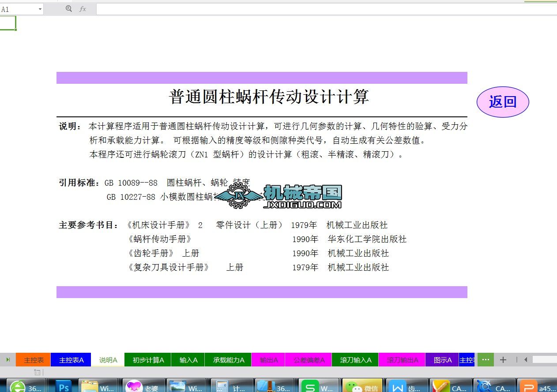Switch to the 输入A sheet tab
Screen dimensions: 557x392
click(x=188, y=360)
